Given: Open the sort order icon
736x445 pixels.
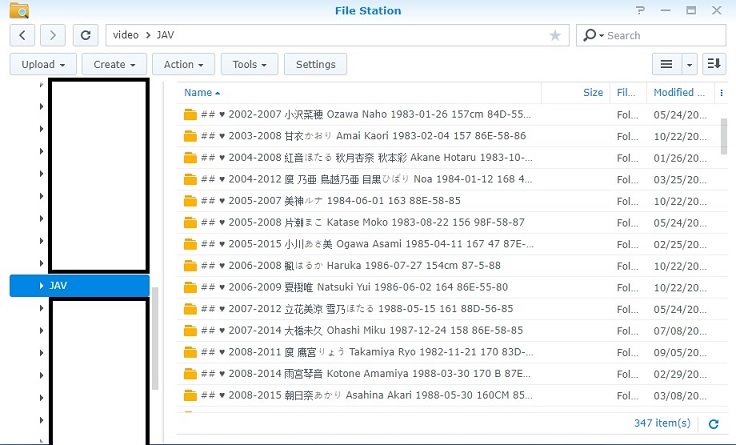Looking at the screenshot, I should point(713,64).
